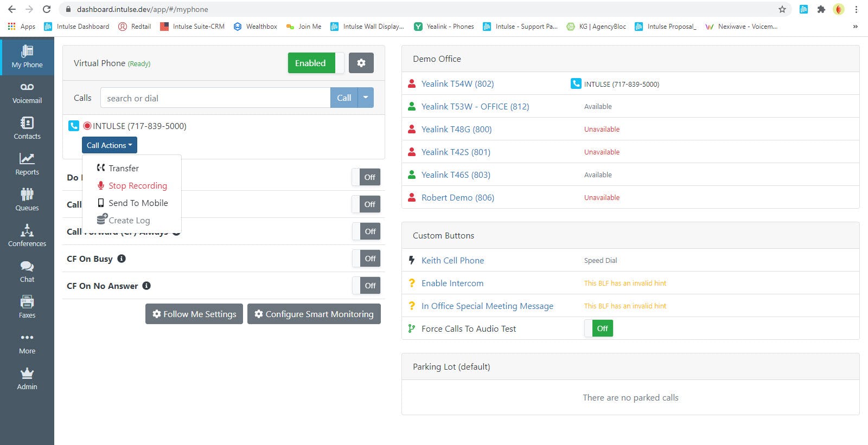Click the red recording indicator on the call
This screenshot has width=868, height=445.
click(x=87, y=126)
